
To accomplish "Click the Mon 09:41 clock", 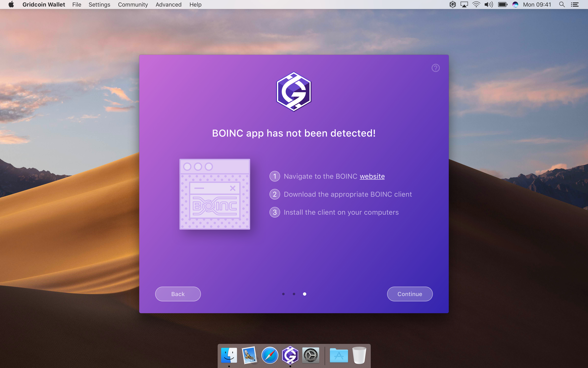I will 537,5.
